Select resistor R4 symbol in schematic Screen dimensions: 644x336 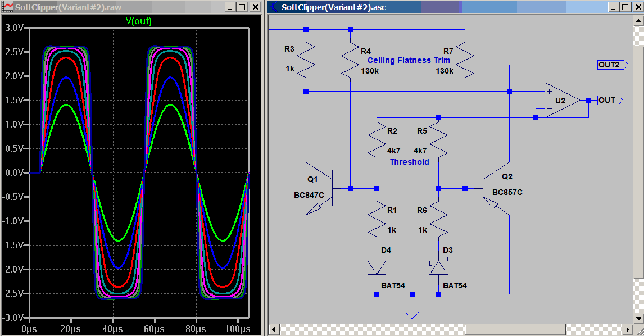pyautogui.click(x=350, y=60)
